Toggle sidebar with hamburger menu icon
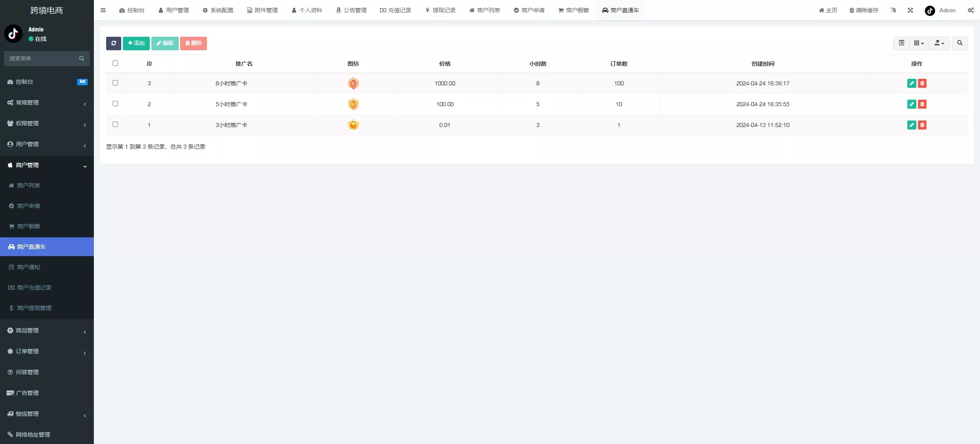Viewport: 980px width, 444px height. pyautogui.click(x=103, y=10)
